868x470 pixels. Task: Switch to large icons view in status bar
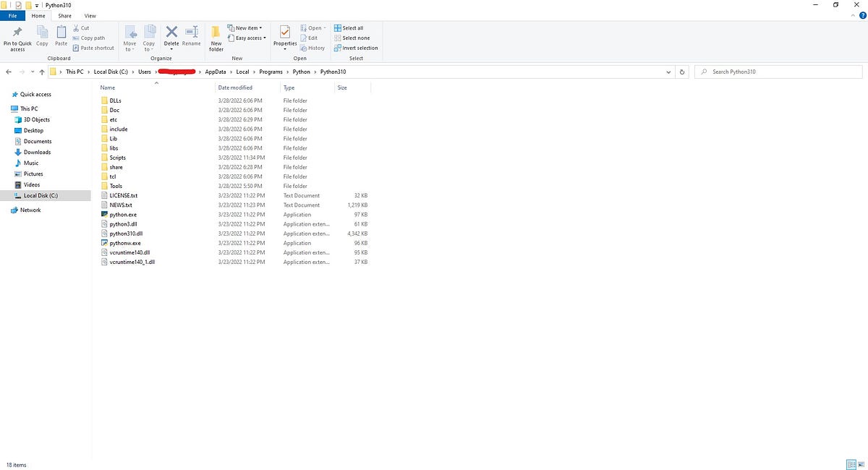pos(862,465)
